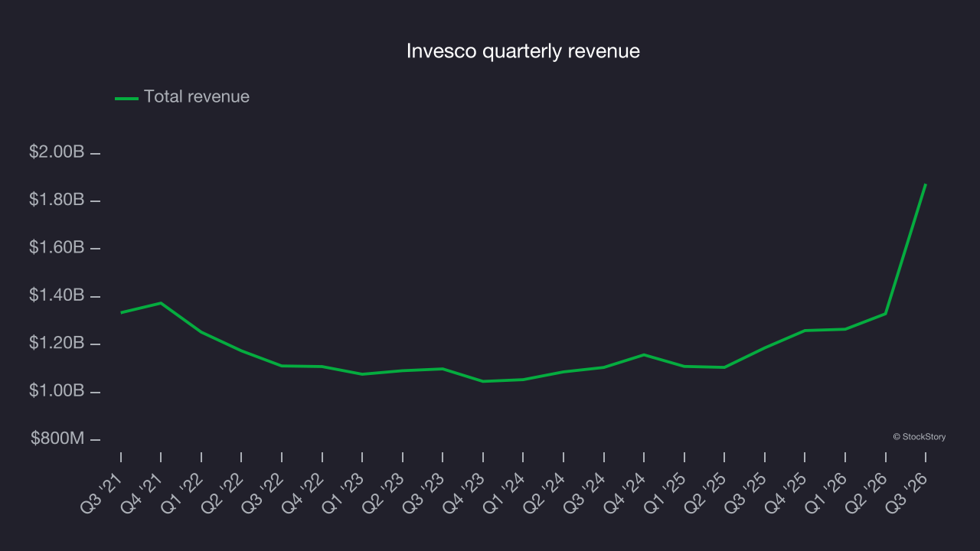The width and height of the screenshot is (980, 551).
Task: Select the $2.00B y-axis label
Action: tap(57, 152)
